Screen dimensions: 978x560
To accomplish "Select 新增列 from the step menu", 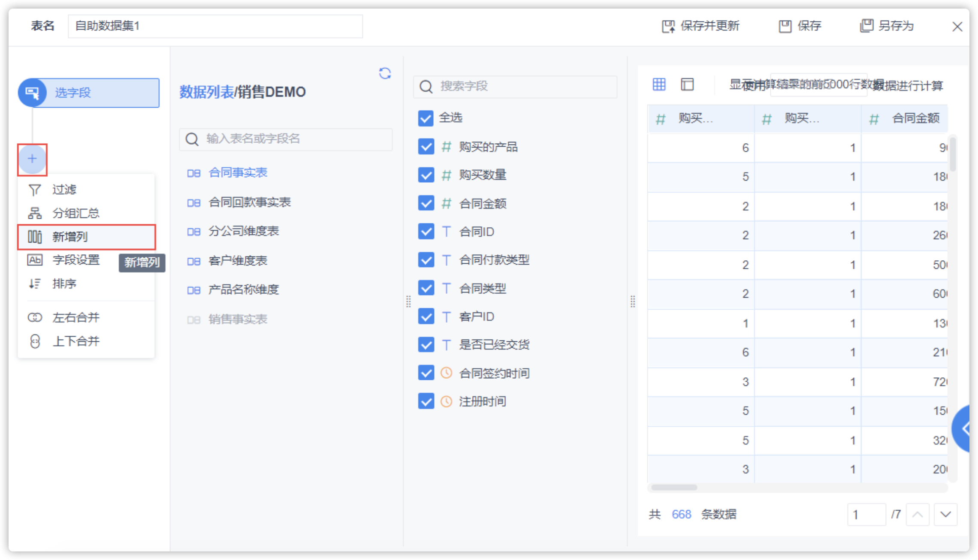I will pos(69,237).
